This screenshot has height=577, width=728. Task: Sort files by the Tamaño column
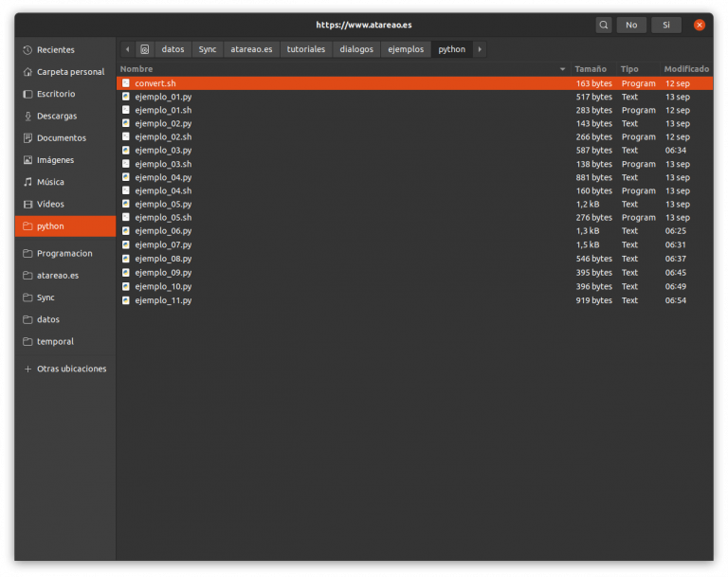pos(590,69)
